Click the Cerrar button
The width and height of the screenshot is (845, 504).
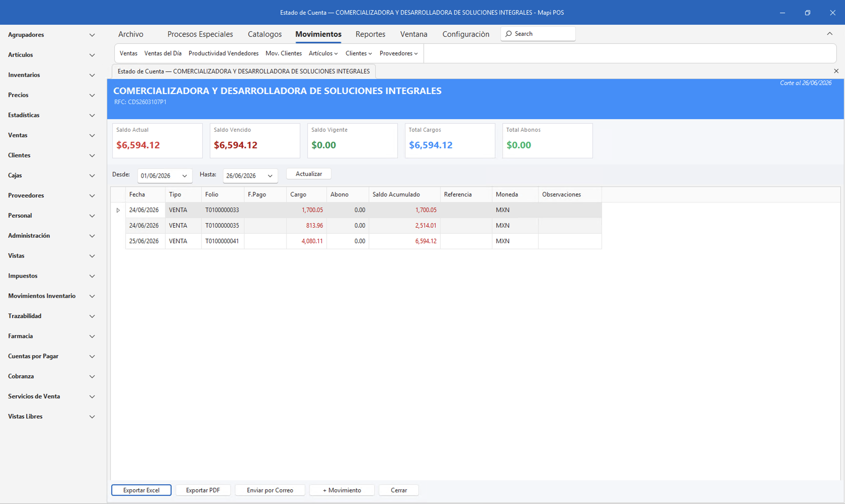[x=399, y=490]
